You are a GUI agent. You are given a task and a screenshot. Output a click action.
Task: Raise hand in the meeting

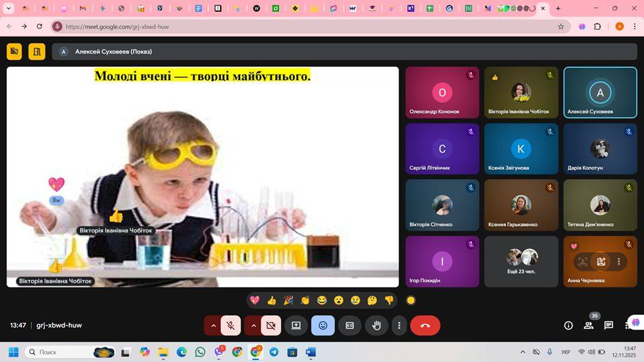[376, 325]
